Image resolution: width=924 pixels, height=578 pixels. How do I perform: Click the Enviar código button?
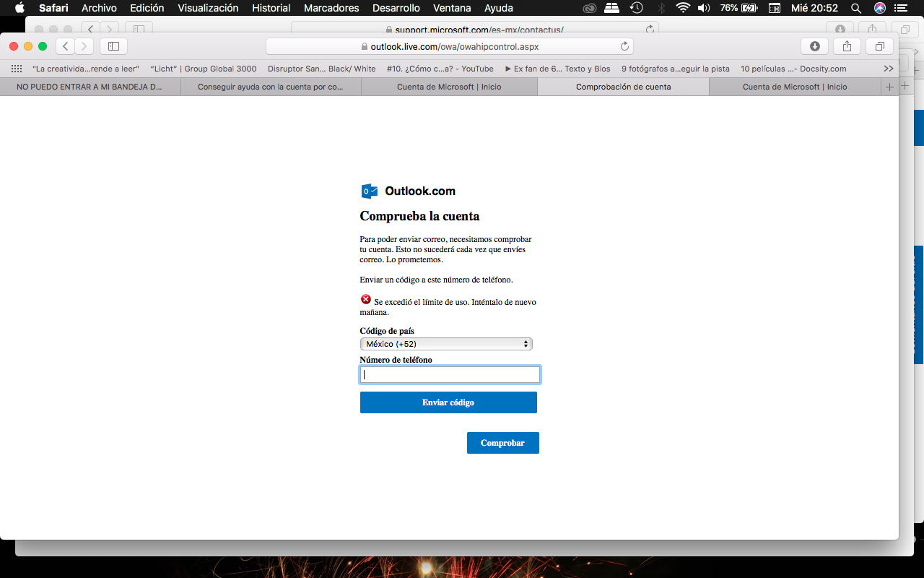[448, 402]
